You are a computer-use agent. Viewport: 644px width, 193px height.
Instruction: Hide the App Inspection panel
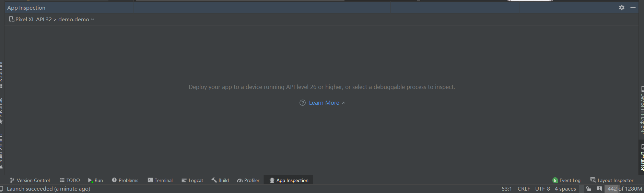pos(633,8)
